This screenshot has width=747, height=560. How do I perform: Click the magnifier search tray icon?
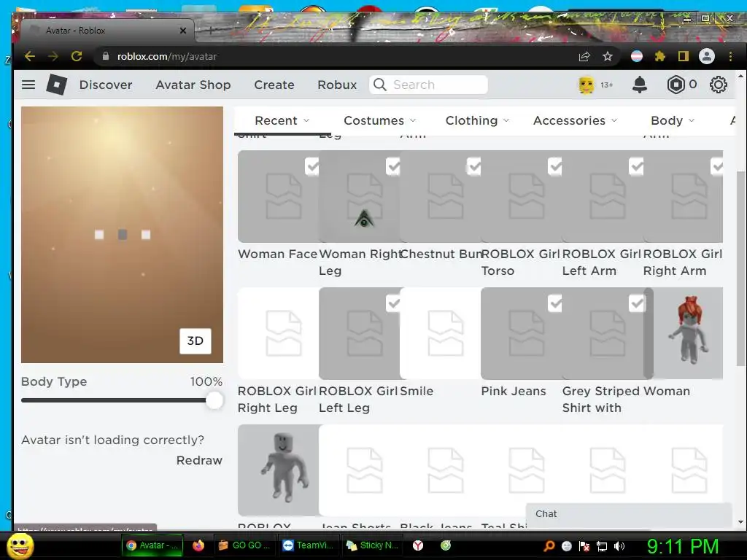(x=549, y=546)
